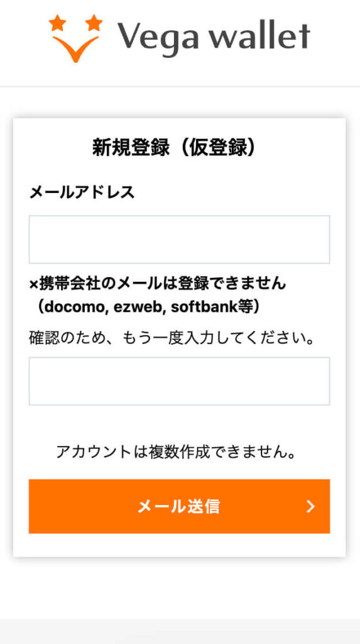Click the orange checkmark shape in logo
Screen dimensions: 360x644
pyautogui.click(x=76, y=49)
